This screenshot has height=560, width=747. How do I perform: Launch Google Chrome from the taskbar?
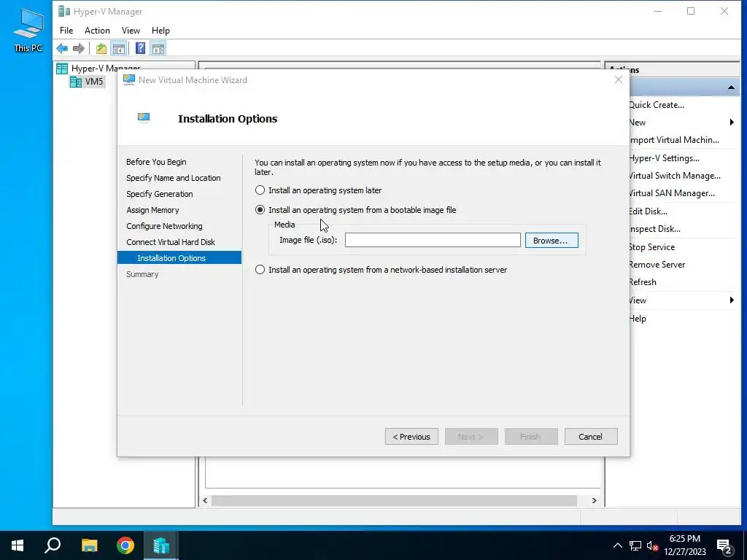click(x=125, y=545)
